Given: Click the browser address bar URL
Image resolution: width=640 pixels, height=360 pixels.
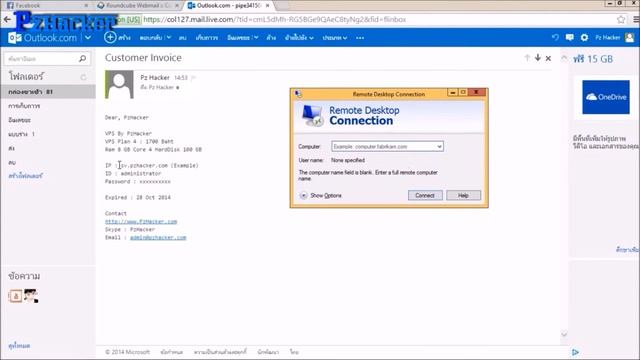Looking at the screenshot, I should (x=274, y=20).
